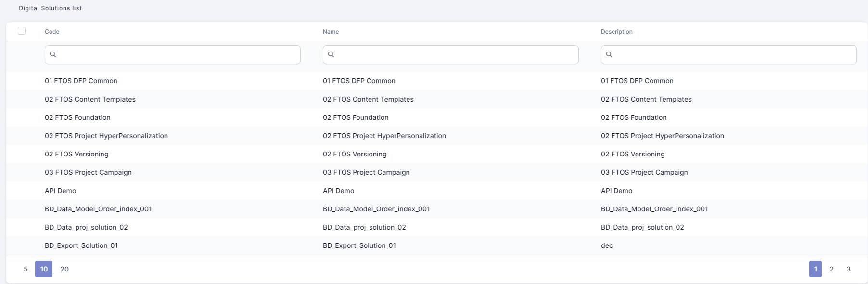The height and width of the screenshot is (284, 868).
Task: Open the 02 FTOS Project HyperPersonalization row
Action: pyautogui.click(x=106, y=136)
